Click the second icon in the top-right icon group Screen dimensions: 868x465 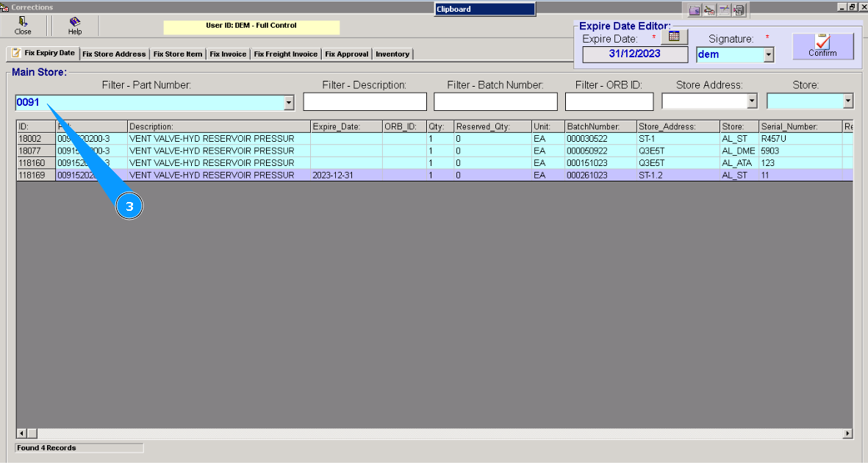click(709, 10)
